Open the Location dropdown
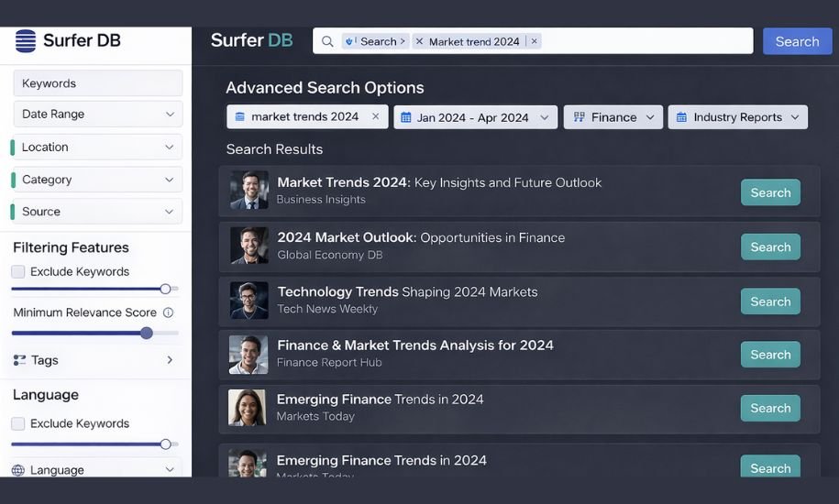 [x=170, y=148]
